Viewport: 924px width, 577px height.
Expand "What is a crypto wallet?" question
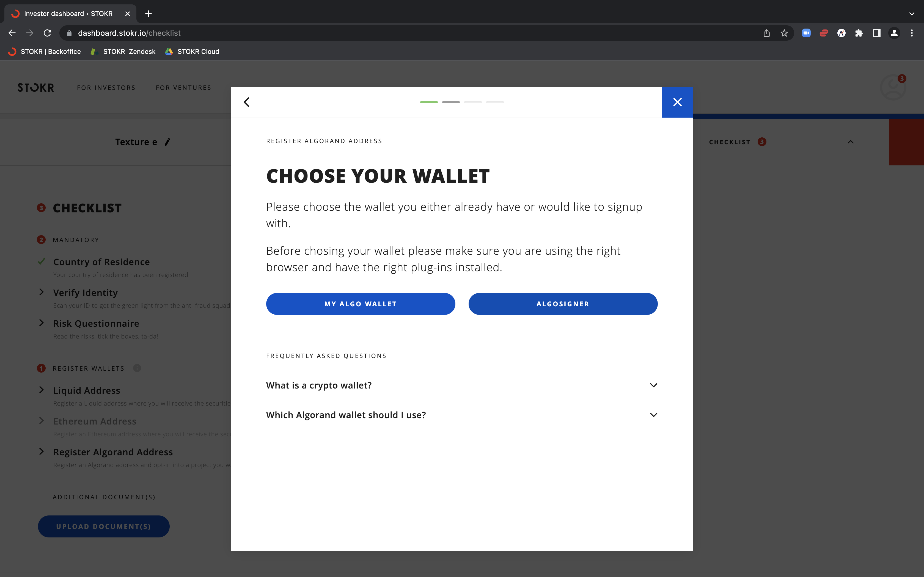462,385
